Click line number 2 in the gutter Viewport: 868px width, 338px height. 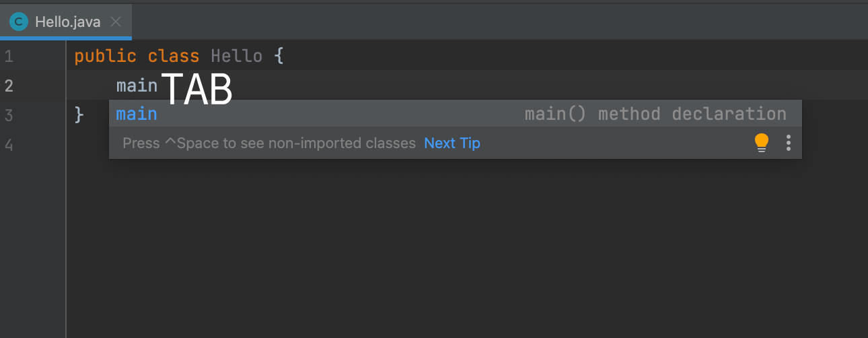coord(9,86)
